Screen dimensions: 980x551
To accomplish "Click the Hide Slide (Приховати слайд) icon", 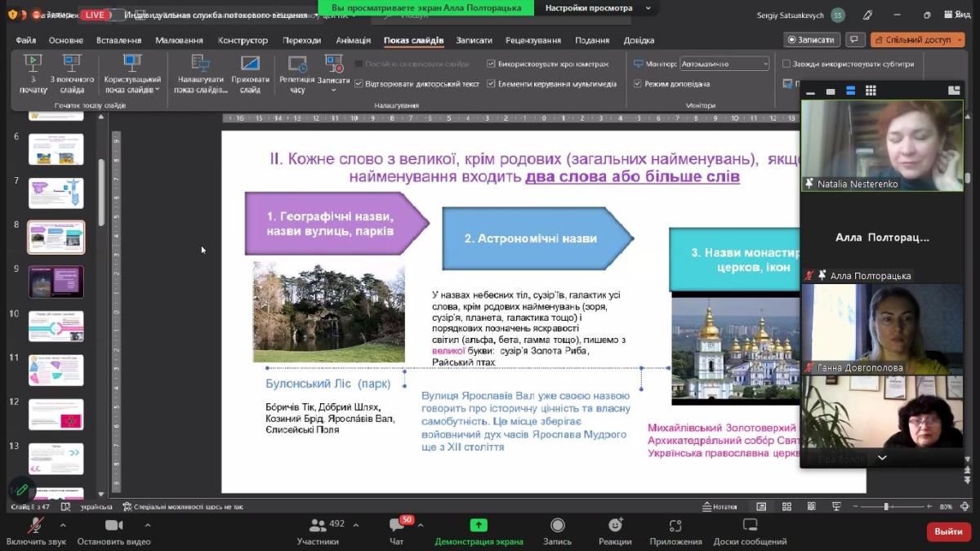I will click(250, 64).
